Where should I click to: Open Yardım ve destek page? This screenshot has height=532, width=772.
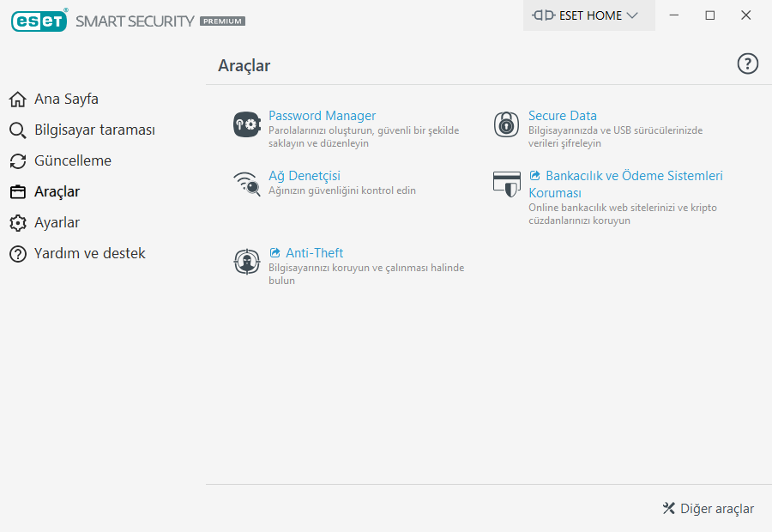[x=89, y=254]
